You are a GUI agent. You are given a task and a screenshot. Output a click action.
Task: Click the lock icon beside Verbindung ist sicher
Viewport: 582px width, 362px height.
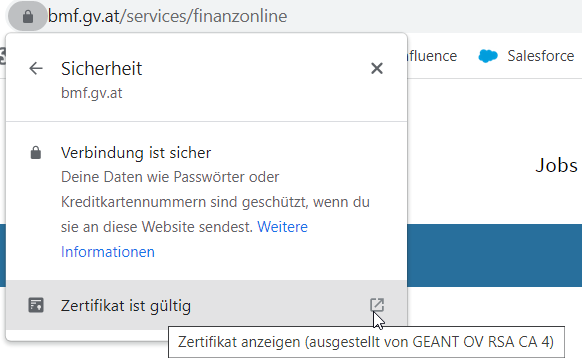36,153
